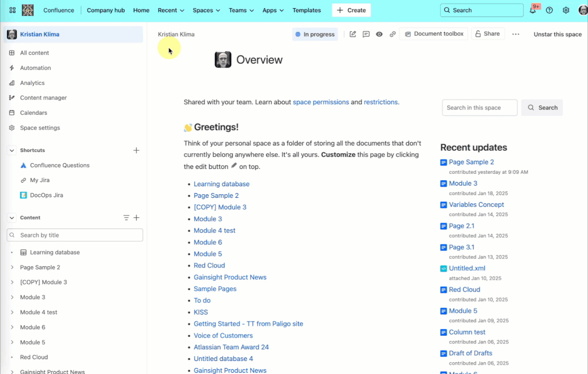This screenshot has width=588, height=374.
Task: Click the Share button
Action: pos(488,34)
